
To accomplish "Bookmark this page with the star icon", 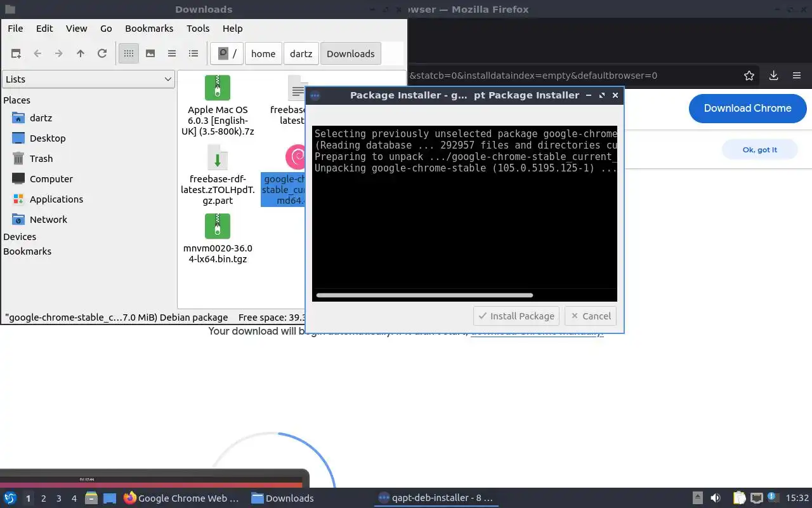I will tap(749, 76).
